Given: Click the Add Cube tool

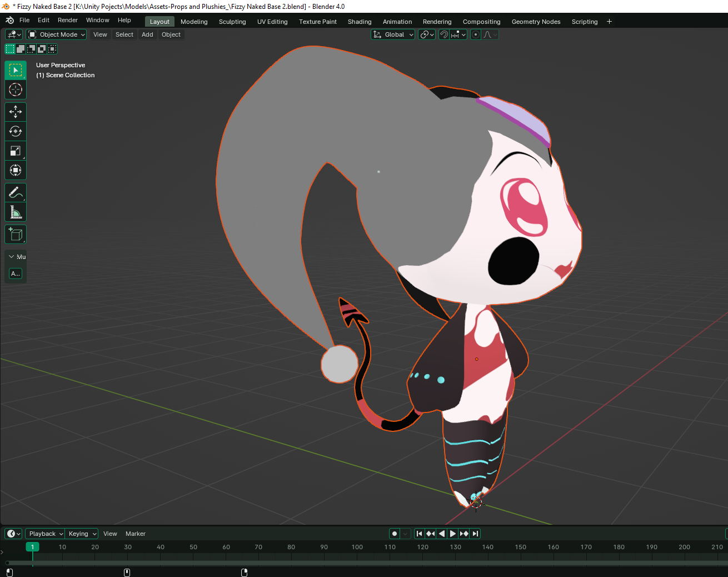Looking at the screenshot, I should coord(16,235).
